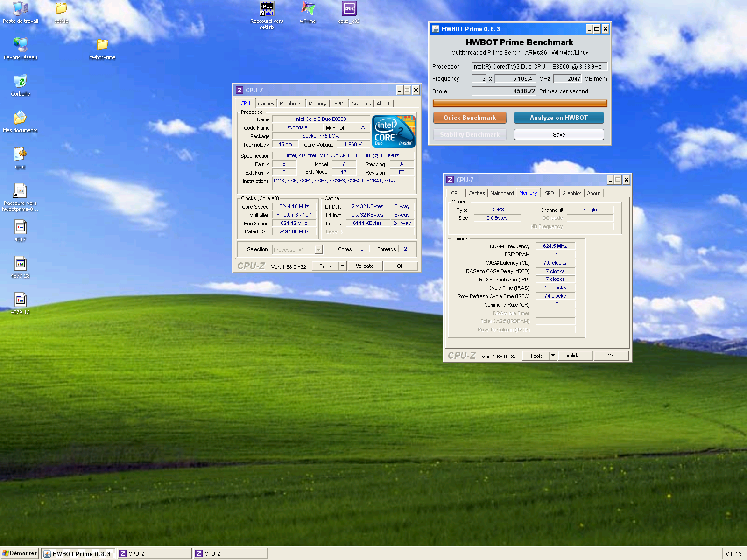Select Caches tab in CPU-Z Memory window

coord(477,193)
